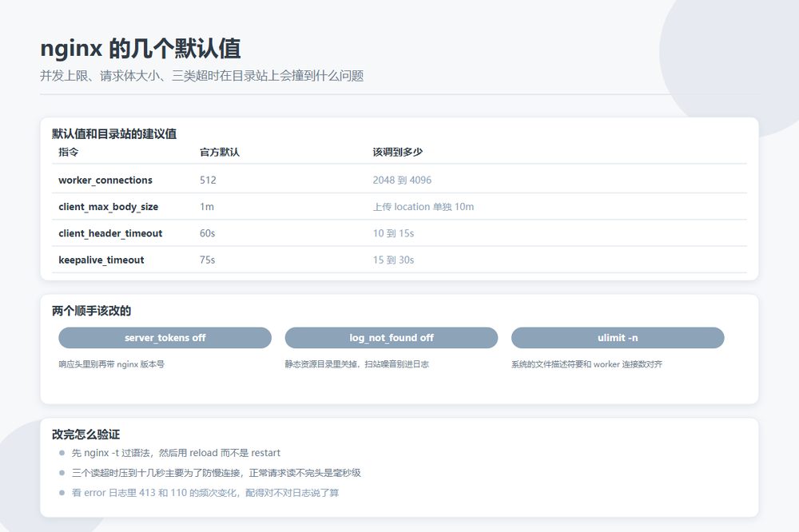
Task: Click the default value 1m
Action: coord(207,206)
